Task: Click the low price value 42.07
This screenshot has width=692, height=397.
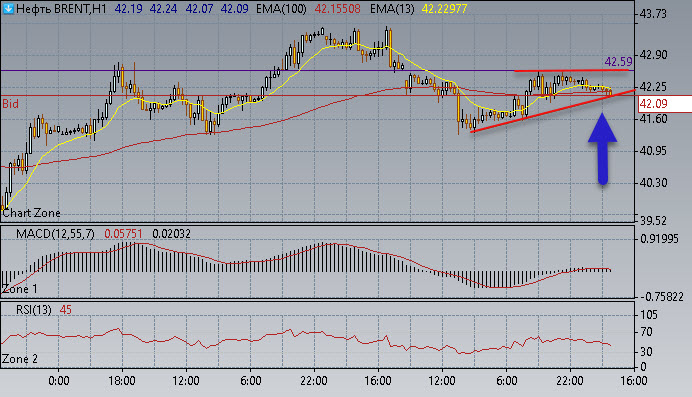Action: [199, 9]
